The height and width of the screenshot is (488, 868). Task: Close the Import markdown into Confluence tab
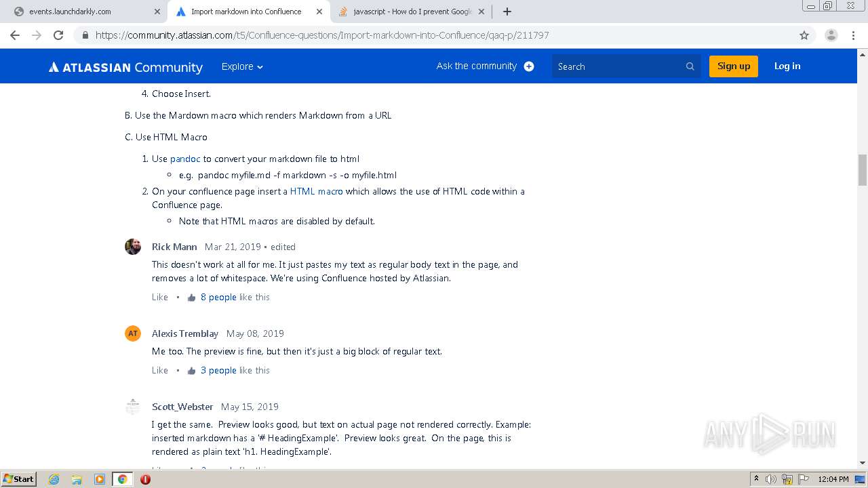[319, 12]
